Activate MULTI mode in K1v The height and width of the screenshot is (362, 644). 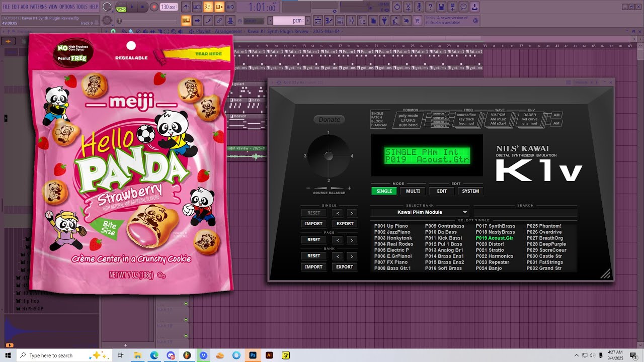[413, 191]
